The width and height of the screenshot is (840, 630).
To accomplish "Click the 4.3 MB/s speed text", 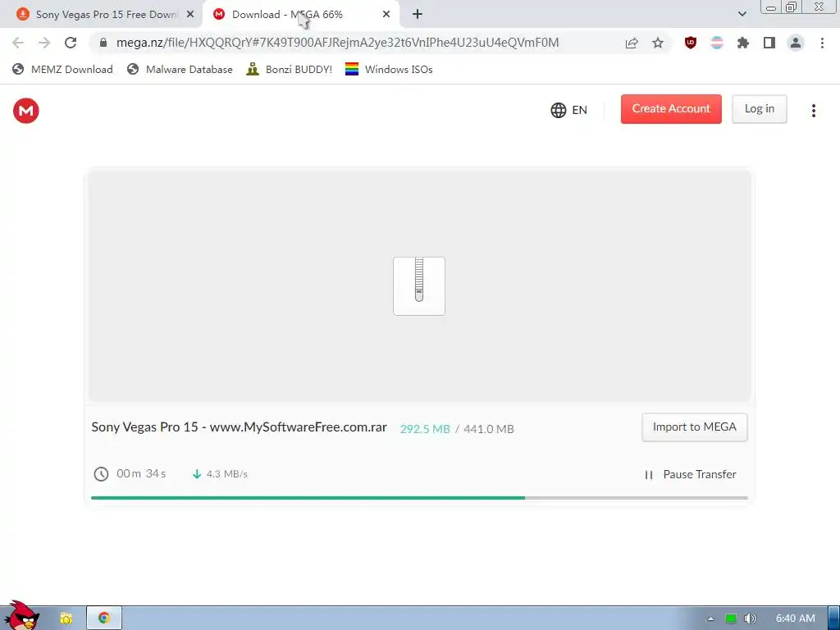I will pyautogui.click(x=227, y=474).
